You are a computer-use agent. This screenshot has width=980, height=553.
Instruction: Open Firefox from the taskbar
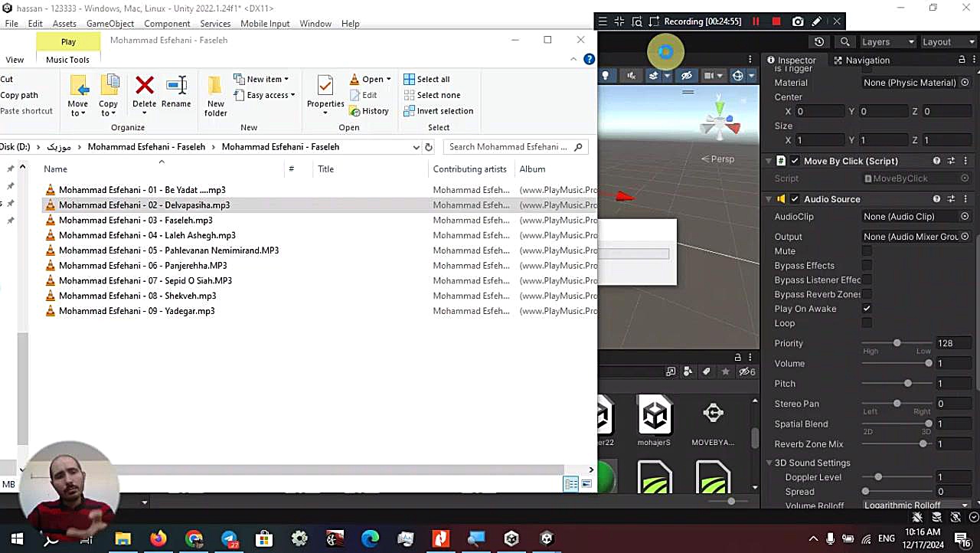[x=158, y=539]
